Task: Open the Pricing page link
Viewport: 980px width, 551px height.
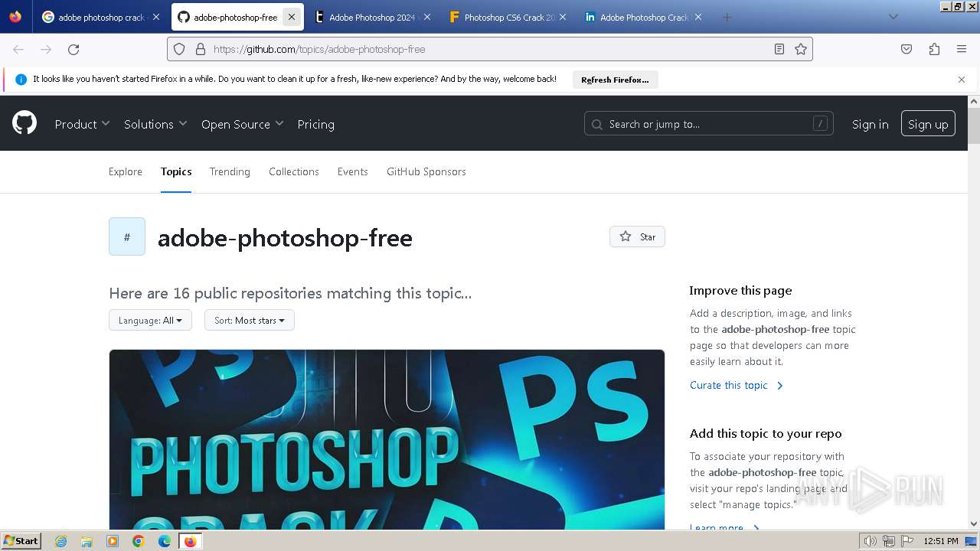Action: click(315, 124)
